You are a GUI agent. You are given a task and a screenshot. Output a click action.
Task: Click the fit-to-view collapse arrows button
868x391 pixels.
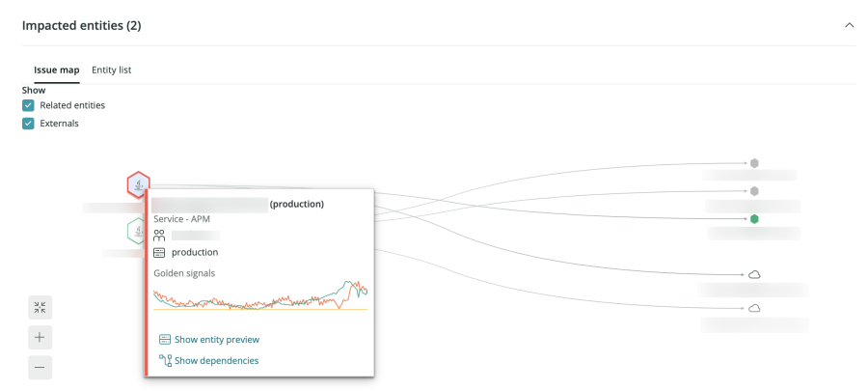tap(40, 308)
